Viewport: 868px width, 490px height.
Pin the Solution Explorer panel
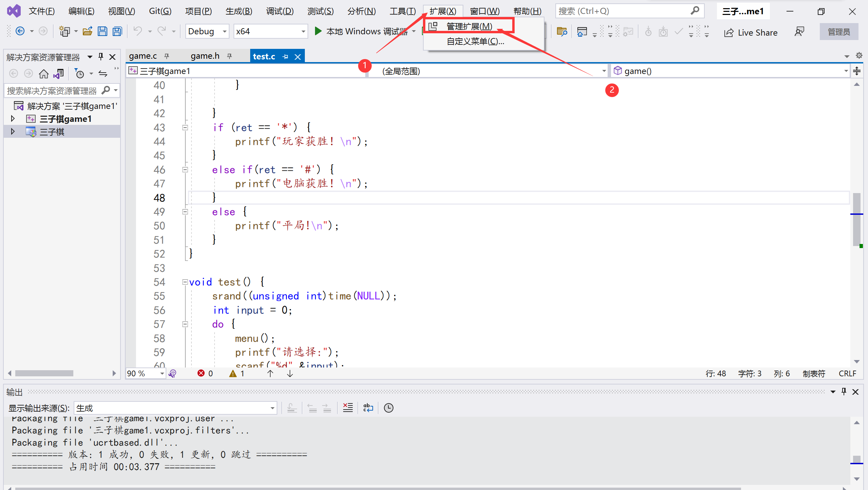(x=101, y=57)
